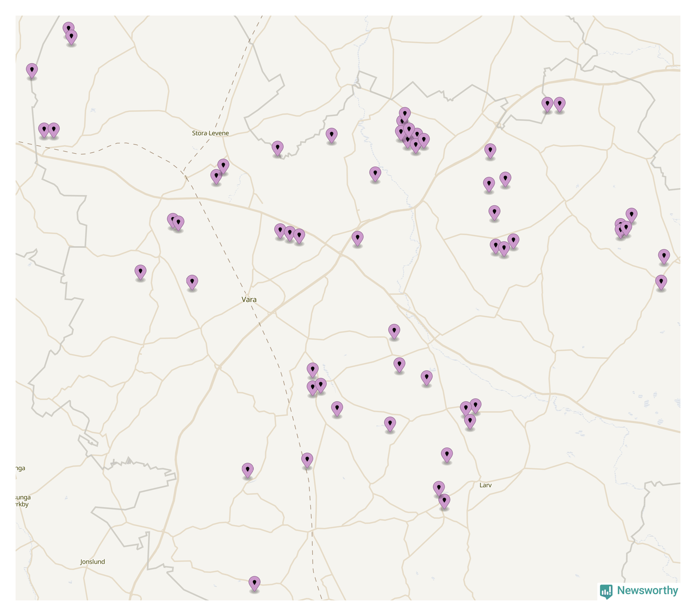This screenshot has height=616, width=696.
Task: Select the left marker of the upper-right highway pair
Action: click(x=547, y=105)
